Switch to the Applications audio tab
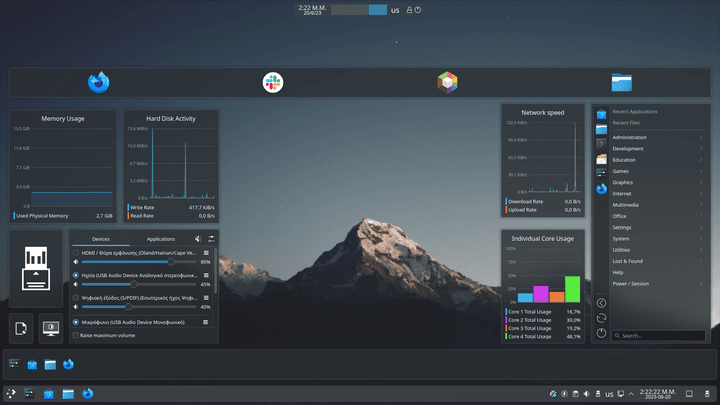The width and height of the screenshot is (720, 405). [x=160, y=239]
